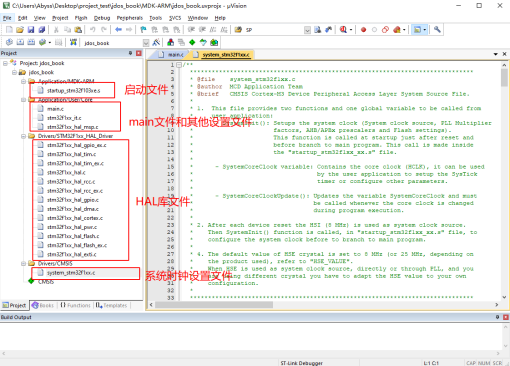Open editor tab list dropdown arrow
This screenshot has width=510, height=366.
(496, 54)
